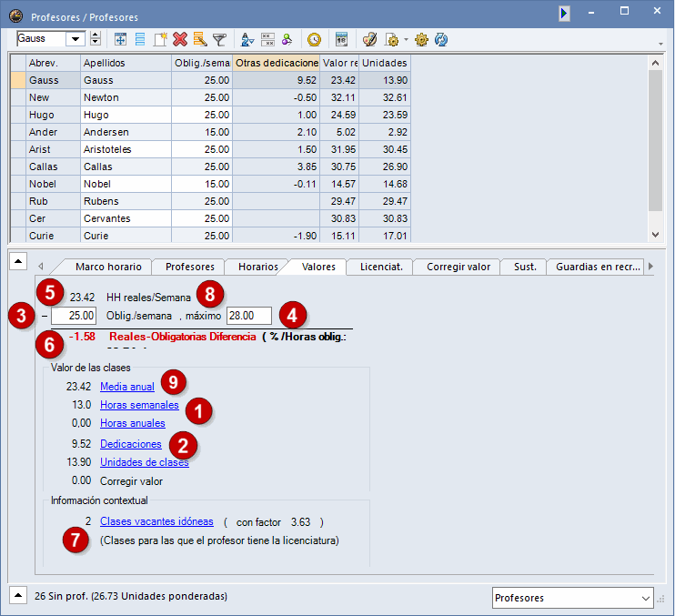The image size is (675, 616).
Task: Click the Abrev. column header
Action: (x=53, y=63)
